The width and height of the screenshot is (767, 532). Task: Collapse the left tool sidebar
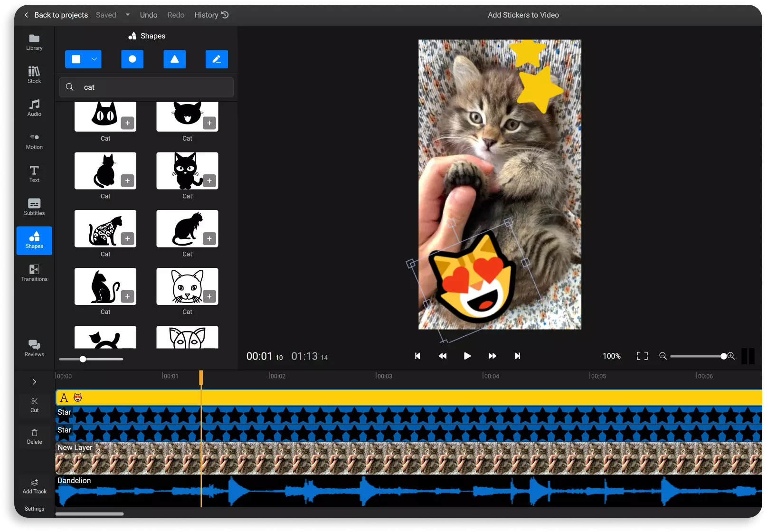tap(34, 381)
